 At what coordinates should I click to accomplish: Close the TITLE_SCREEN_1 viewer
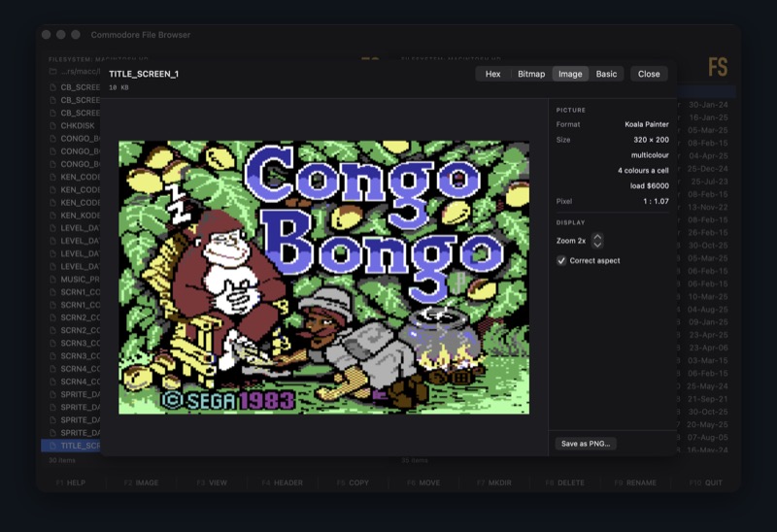click(x=649, y=74)
